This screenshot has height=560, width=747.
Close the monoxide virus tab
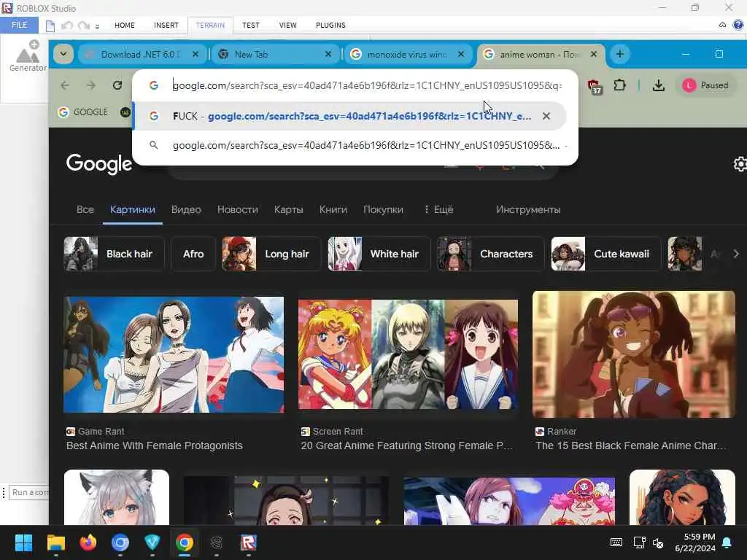tap(461, 54)
